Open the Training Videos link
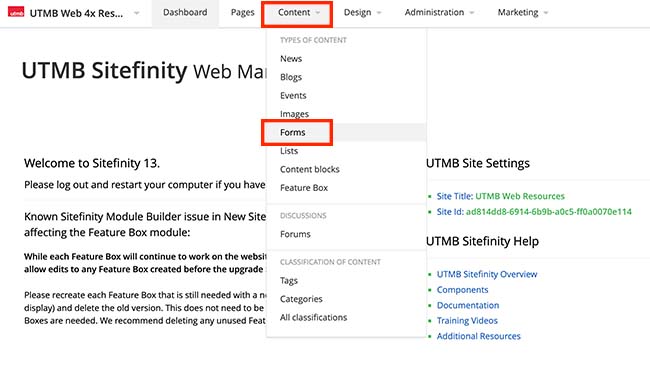 [x=467, y=321]
